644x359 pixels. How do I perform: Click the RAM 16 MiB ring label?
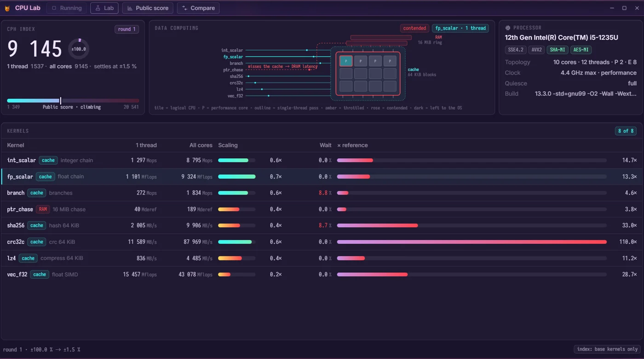(x=430, y=40)
